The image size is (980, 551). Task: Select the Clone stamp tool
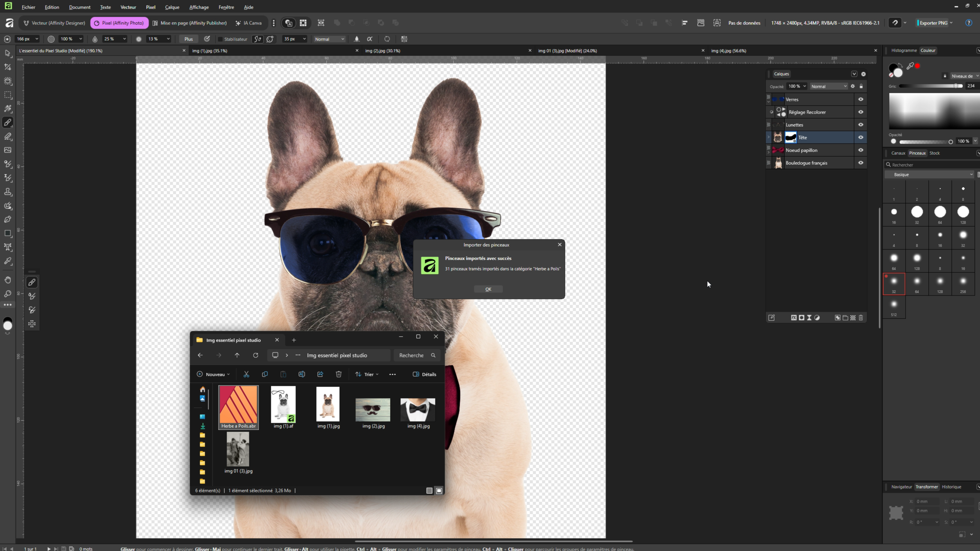point(8,192)
